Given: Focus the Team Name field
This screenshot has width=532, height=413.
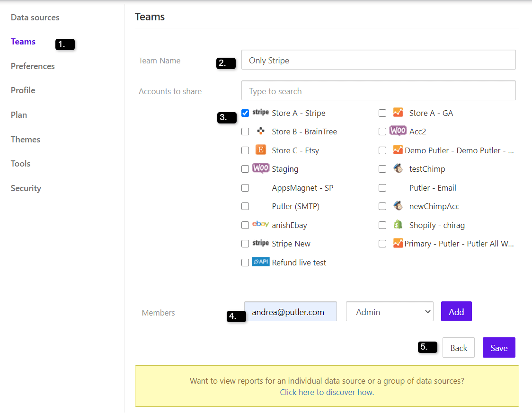Looking at the screenshot, I should click(x=378, y=60).
